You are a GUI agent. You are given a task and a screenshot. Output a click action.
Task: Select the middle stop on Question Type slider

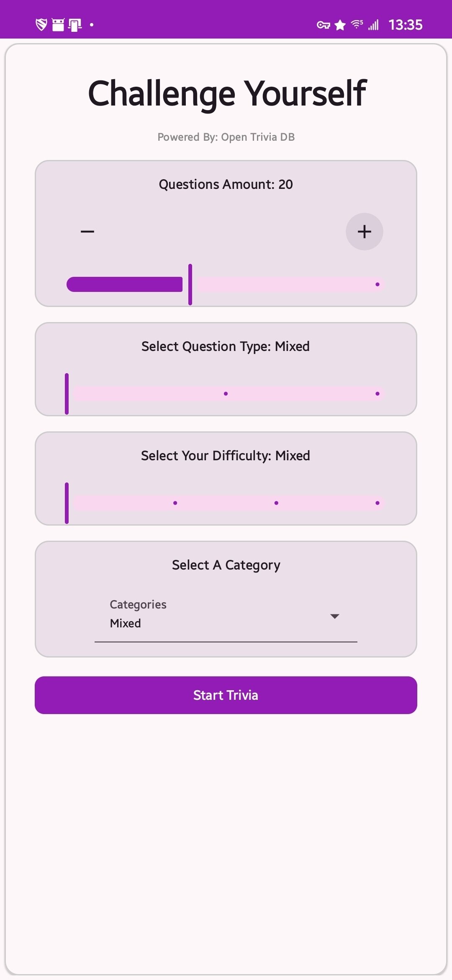pyautogui.click(x=226, y=394)
